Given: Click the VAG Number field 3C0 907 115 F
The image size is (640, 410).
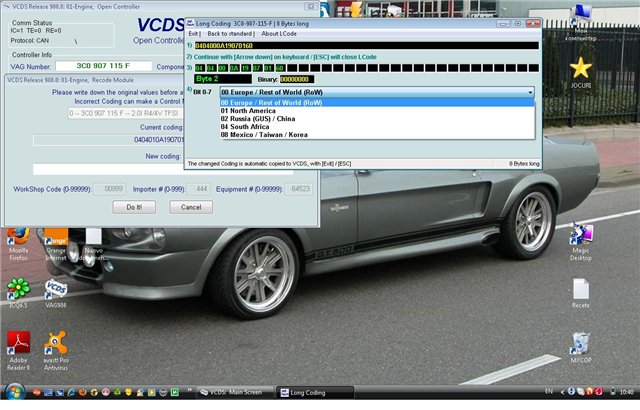Looking at the screenshot, I should (x=103, y=66).
